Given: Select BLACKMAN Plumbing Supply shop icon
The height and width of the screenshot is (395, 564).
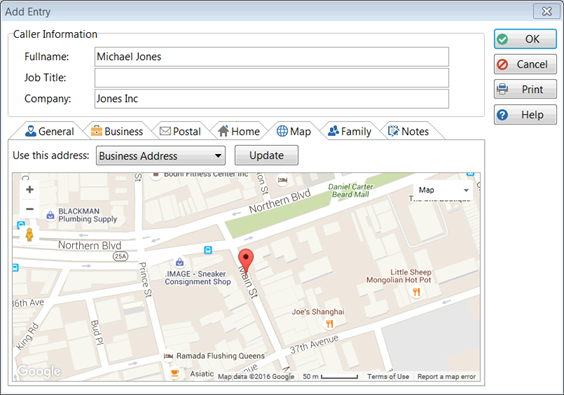Looking at the screenshot, I should (x=50, y=215).
